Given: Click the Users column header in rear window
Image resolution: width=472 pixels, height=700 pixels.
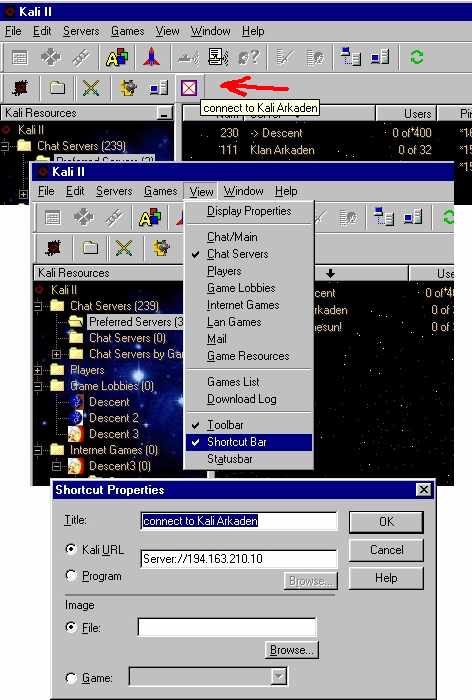Looking at the screenshot, I should coord(405,114).
